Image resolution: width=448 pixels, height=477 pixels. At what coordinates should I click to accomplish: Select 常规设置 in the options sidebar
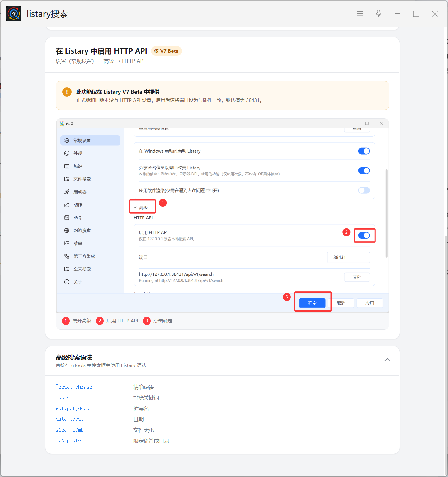click(90, 141)
